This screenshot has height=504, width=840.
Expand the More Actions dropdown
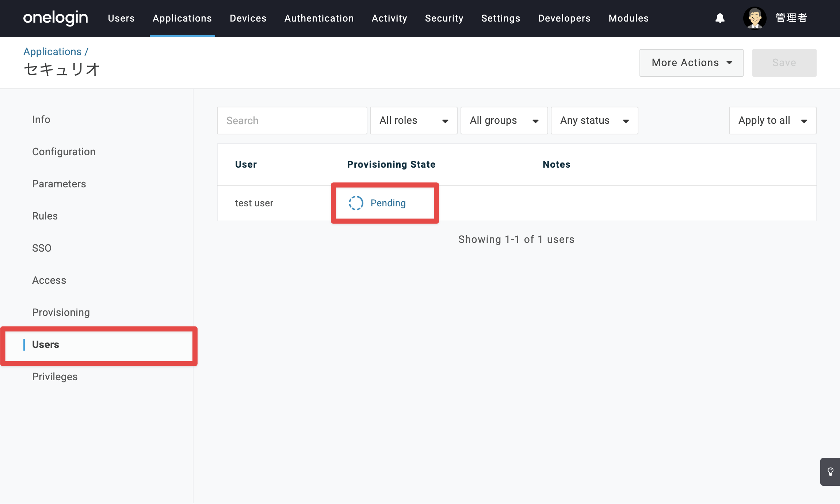click(x=691, y=63)
